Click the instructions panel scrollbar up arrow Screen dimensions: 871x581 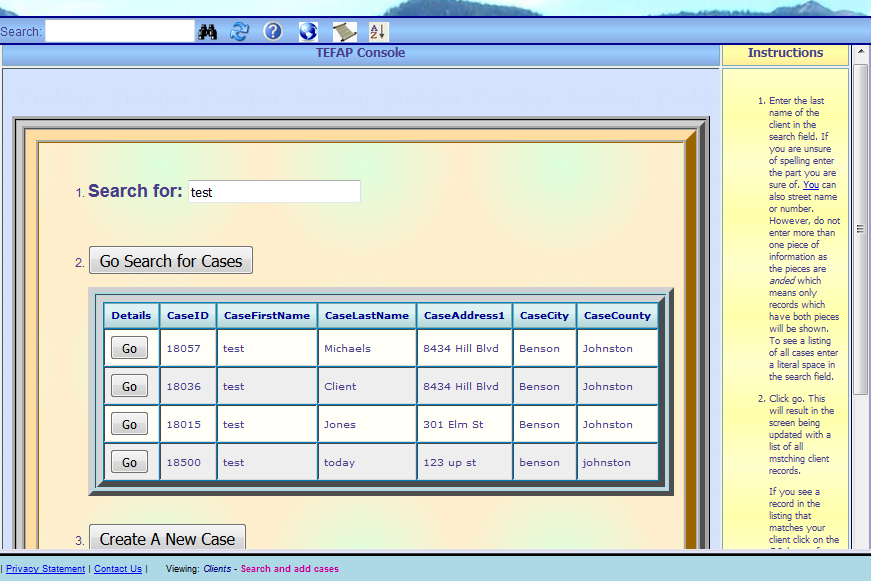coord(860,52)
